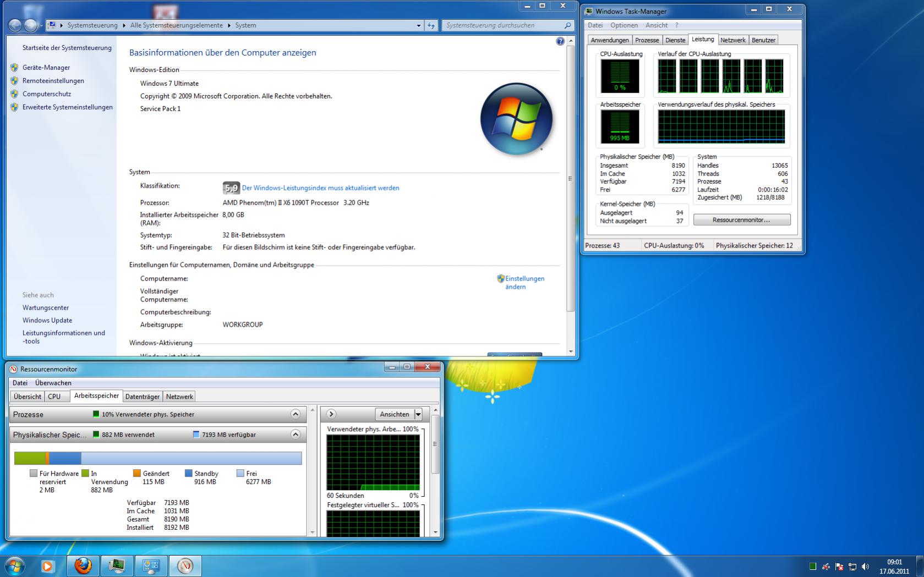This screenshot has height=577, width=924.
Task: Open the Ansichten dropdown arrow in Ressourcenmonitor
Action: click(x=418, y=414)
